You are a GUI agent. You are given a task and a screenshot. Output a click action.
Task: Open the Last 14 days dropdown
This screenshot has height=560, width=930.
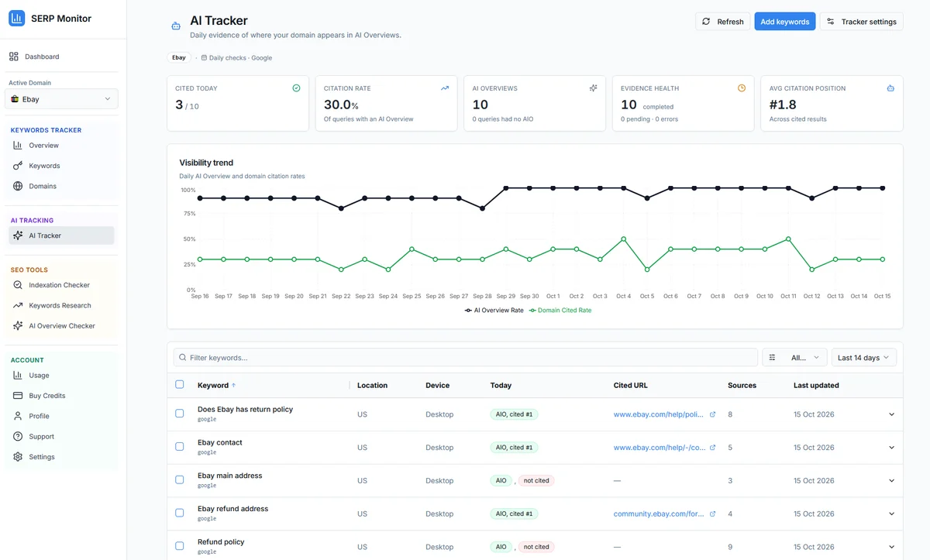(864, 358)
